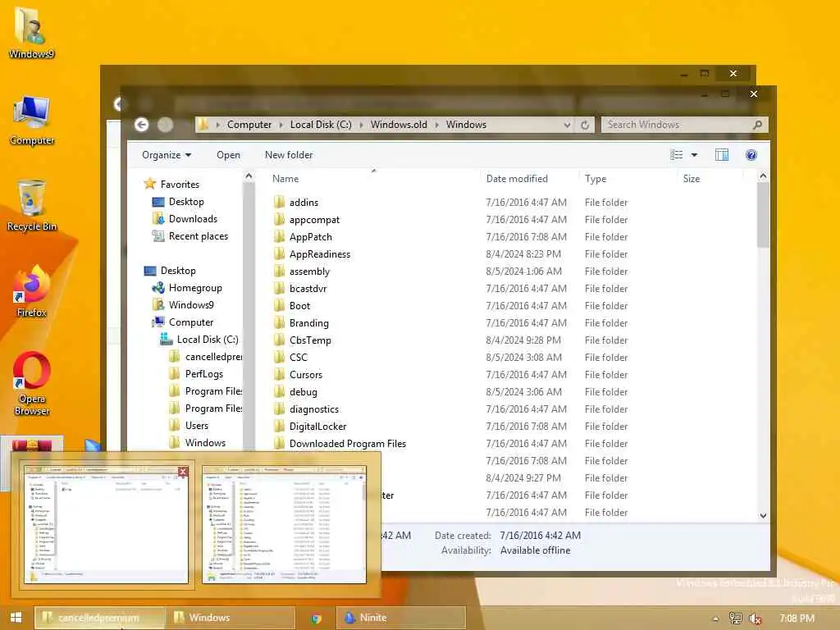Screen dimensions: 840x630
Task: Click Local Disk (C:) in address breadcrumb
Action: [321, 125]
